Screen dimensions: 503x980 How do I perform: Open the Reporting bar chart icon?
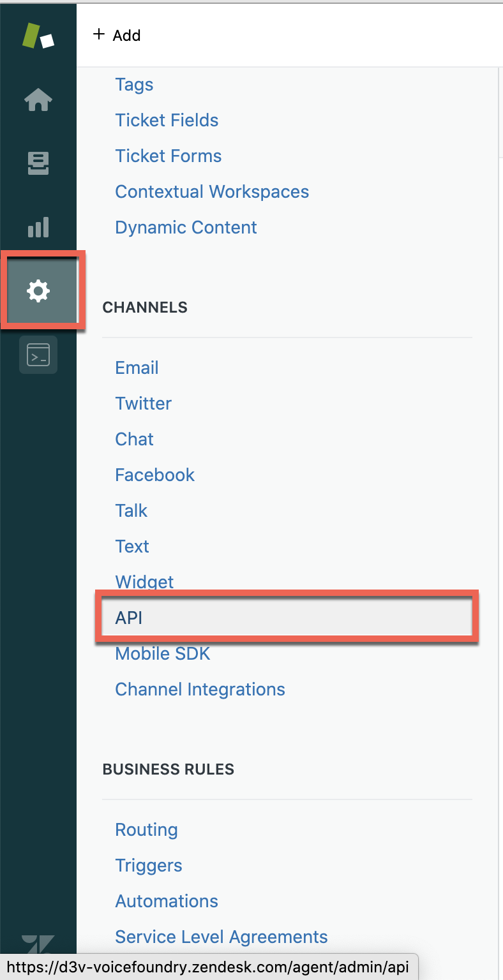tap(38, 227)
